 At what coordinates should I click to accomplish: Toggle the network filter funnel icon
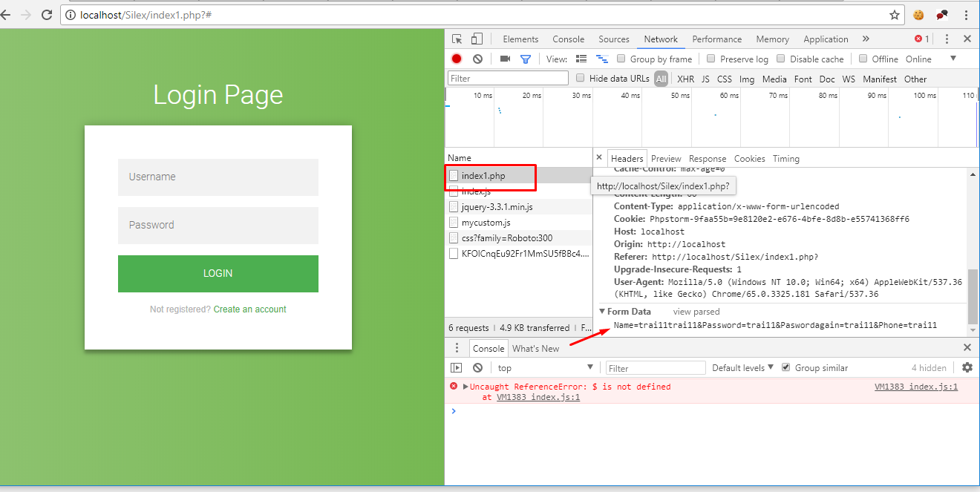click(526, 59)
